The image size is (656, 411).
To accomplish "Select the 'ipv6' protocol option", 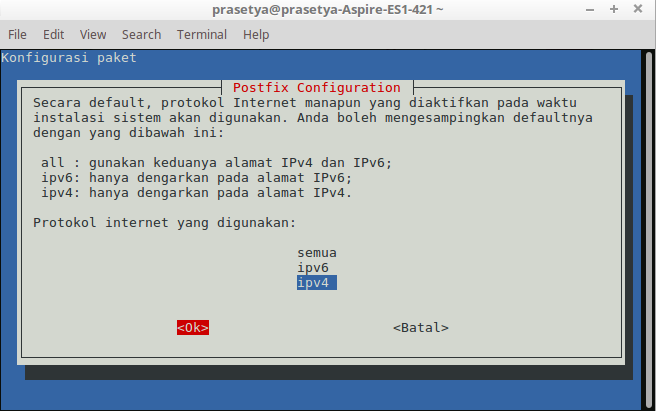I will (313, 268).
